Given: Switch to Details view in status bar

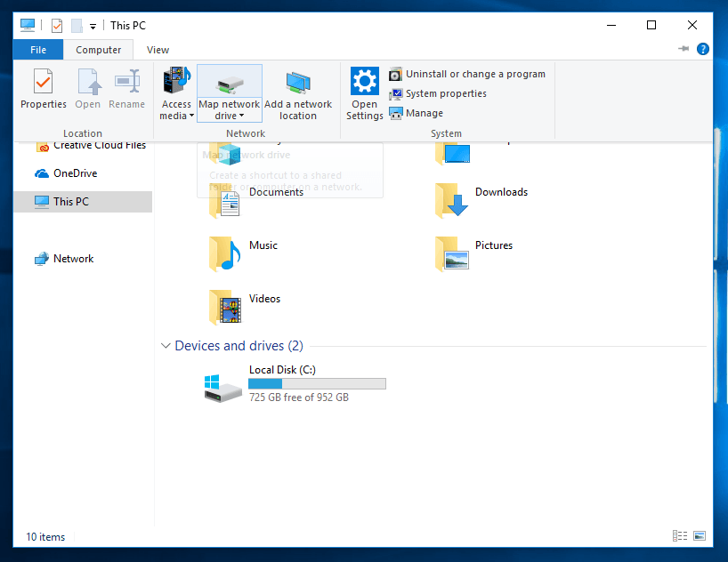Looking at the screenshot, I should (680, 536).
